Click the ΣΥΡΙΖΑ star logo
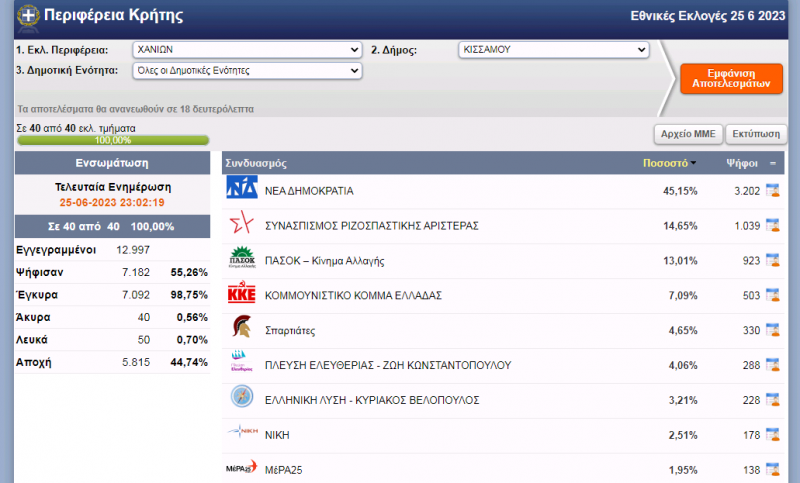The width and height of the screenshot is (800, 483). [x=242, y=224]
